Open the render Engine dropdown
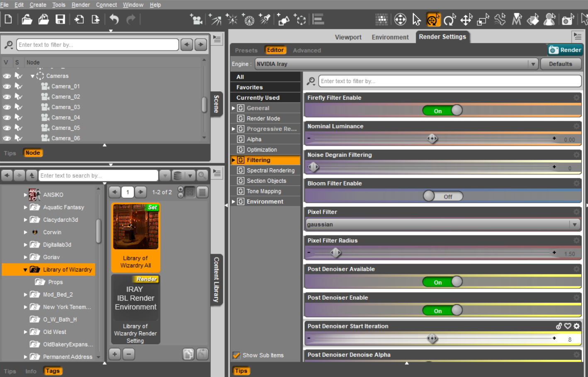The width and height of the screenshot is (588, 377). 396,64
